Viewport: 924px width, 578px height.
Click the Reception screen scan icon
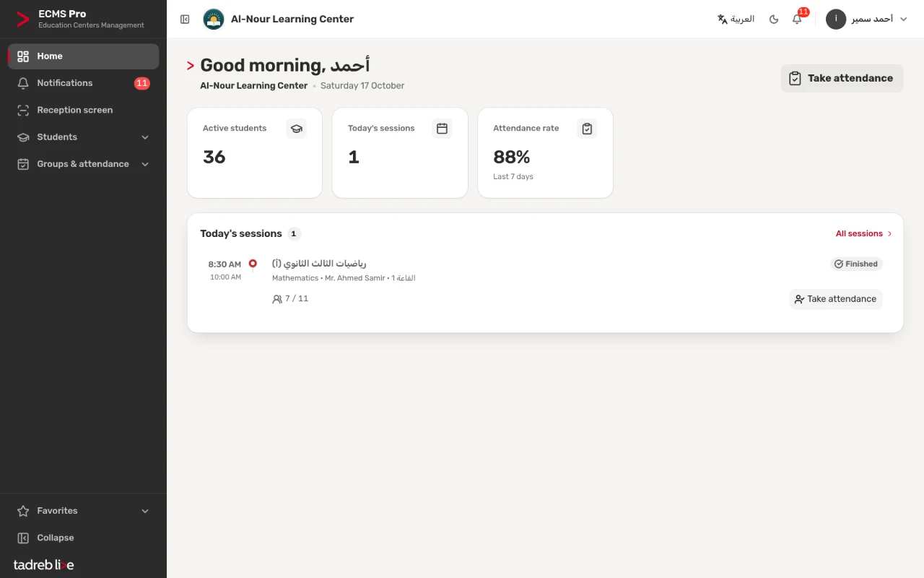click(x=23, y=110)
